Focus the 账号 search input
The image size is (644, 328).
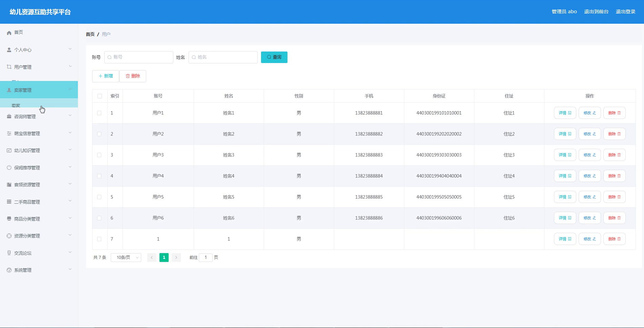tap(139, 57)
